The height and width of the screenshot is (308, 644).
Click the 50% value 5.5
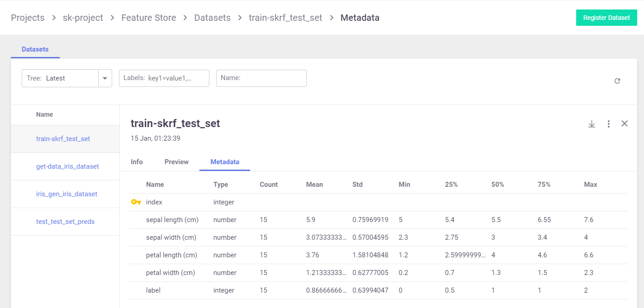(x=496, y=220)
